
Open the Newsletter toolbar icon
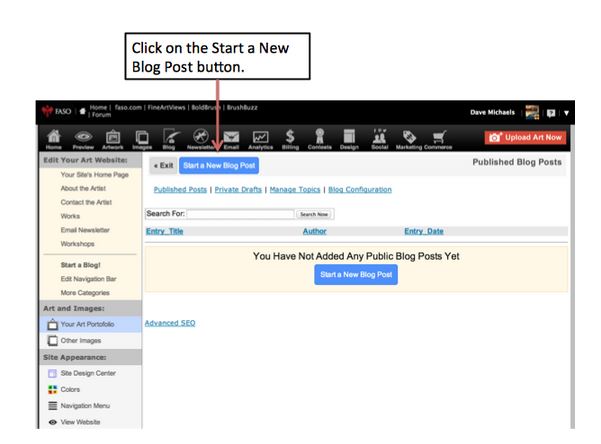point(200,139)
